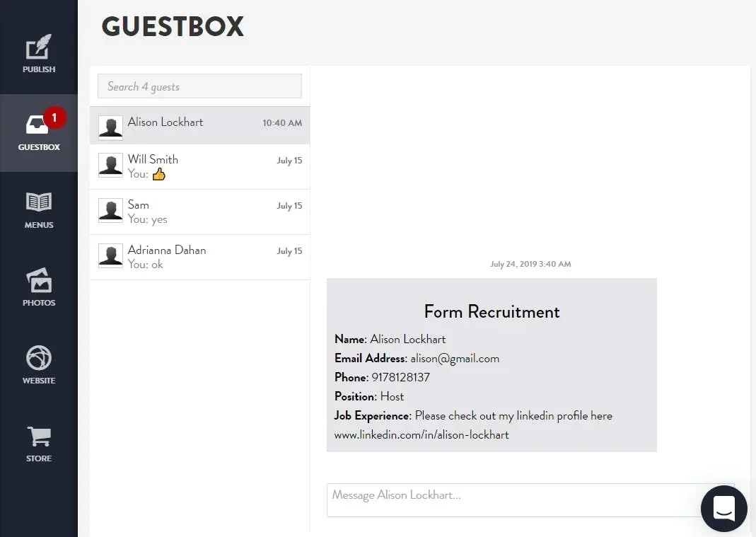Screen dimensions: 756x537
Task: Click Adrianna Dahan's avatar
Action: [x=110, y=255]
